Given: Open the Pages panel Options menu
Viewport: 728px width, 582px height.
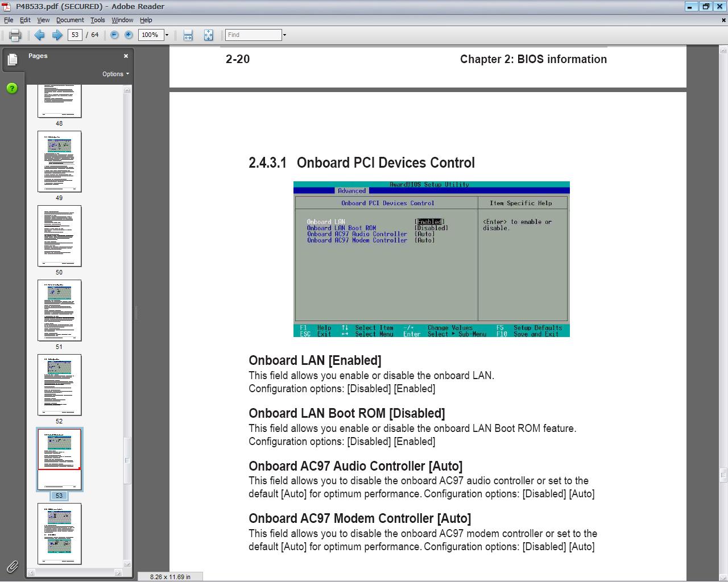Looking at the screenshot, I should point(115,74).
